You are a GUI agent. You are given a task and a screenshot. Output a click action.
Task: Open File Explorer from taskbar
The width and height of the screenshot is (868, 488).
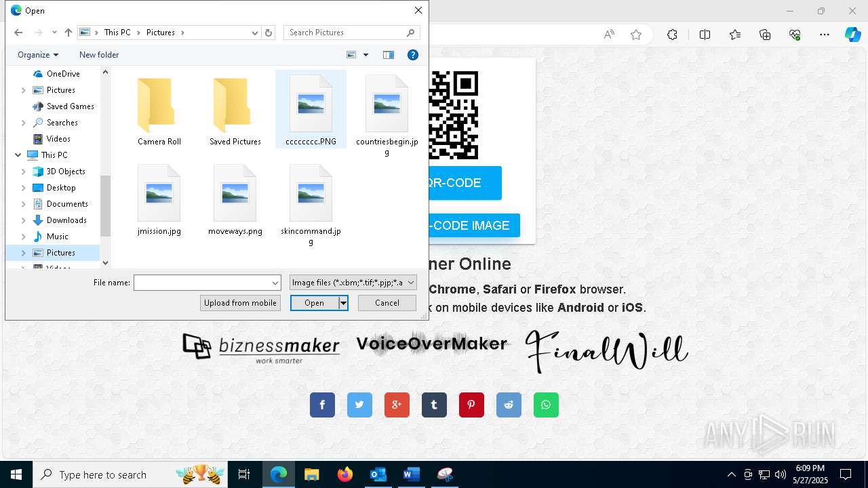(x=311, y=474)
